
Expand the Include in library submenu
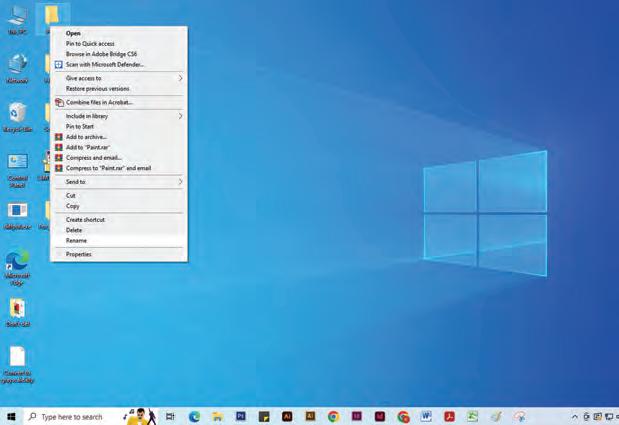pos(119,116)
